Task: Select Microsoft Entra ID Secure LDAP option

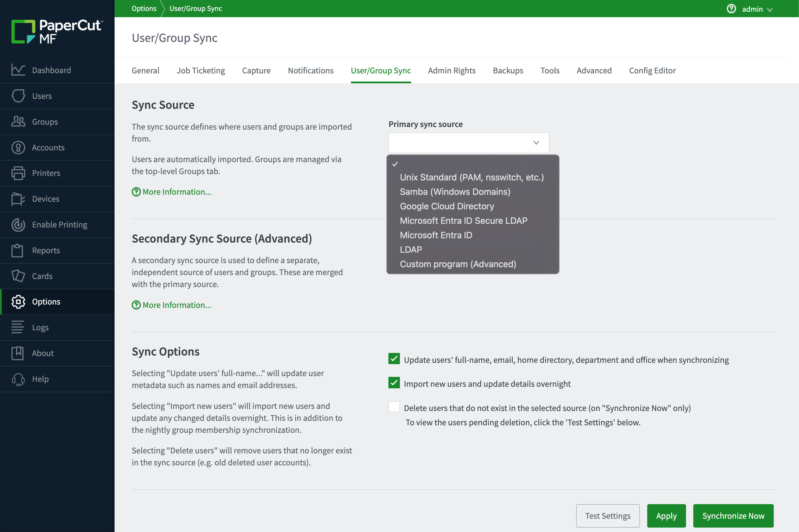Action: 463,220
